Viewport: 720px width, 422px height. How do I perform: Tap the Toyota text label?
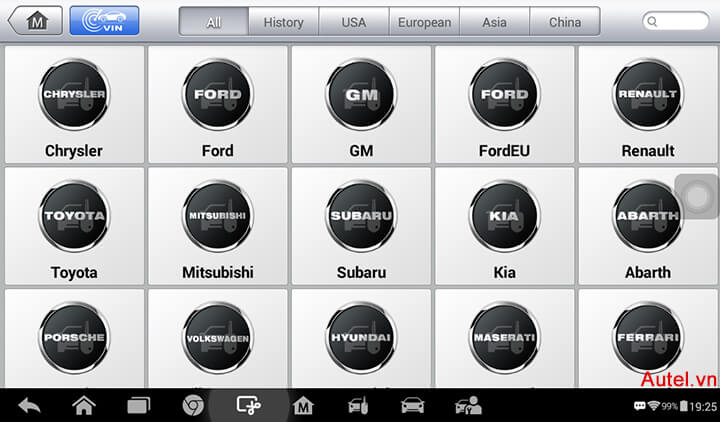coord(74,272)
